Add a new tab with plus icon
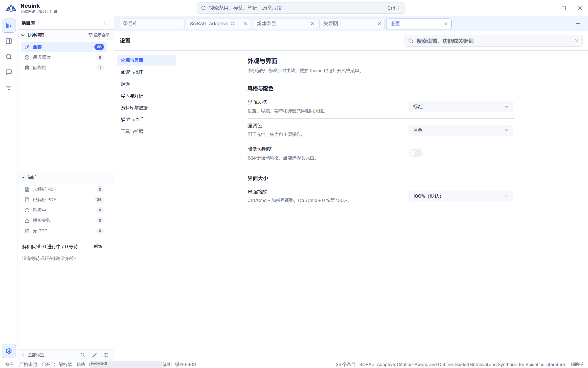 578,24
